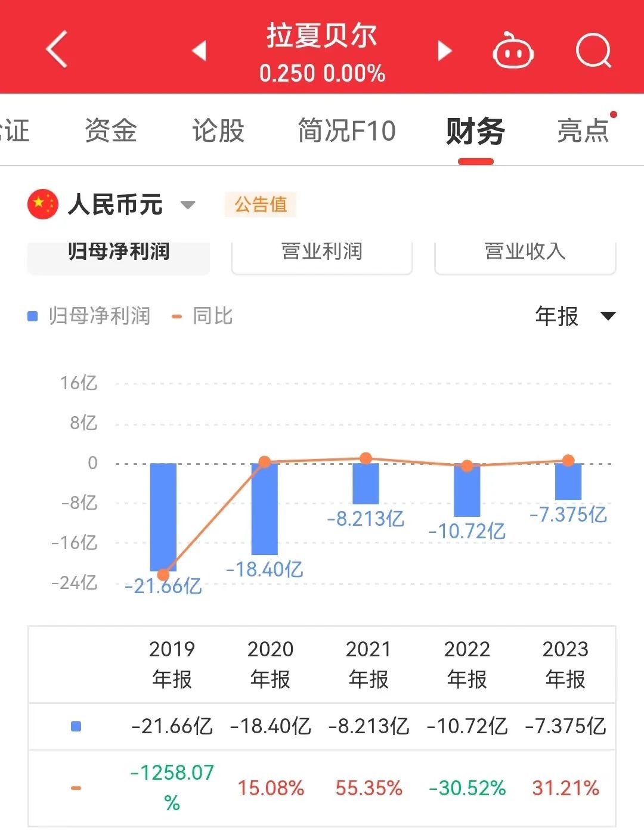Click the 31.21% growth cell

point(565,788)
